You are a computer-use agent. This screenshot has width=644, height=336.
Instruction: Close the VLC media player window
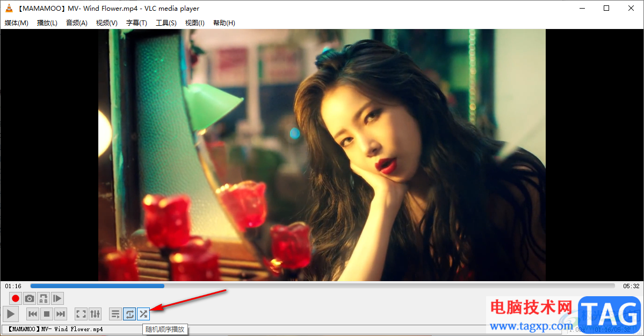tap(631, 8)
